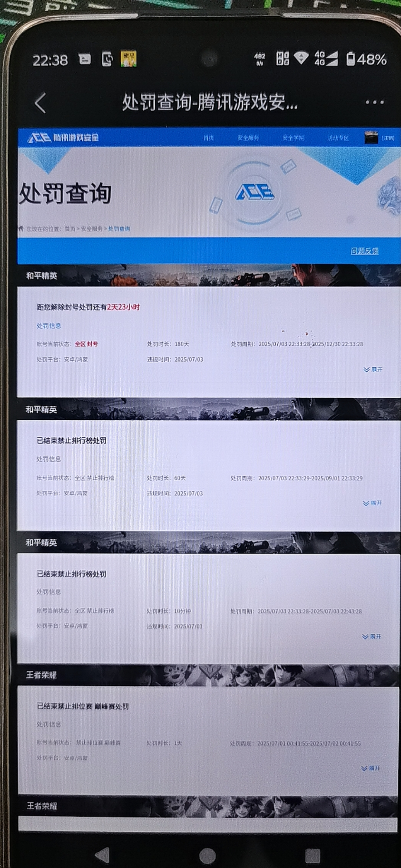Screen dimensions: 401x868
Task: Click the 处罚信息 label in the 封号 card
Action: [49, 326]
